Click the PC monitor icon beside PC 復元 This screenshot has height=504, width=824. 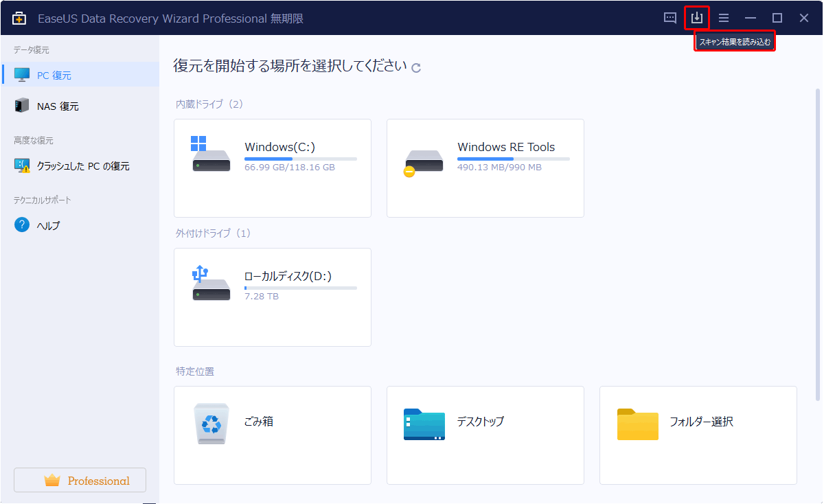click(x=22, y=74)
